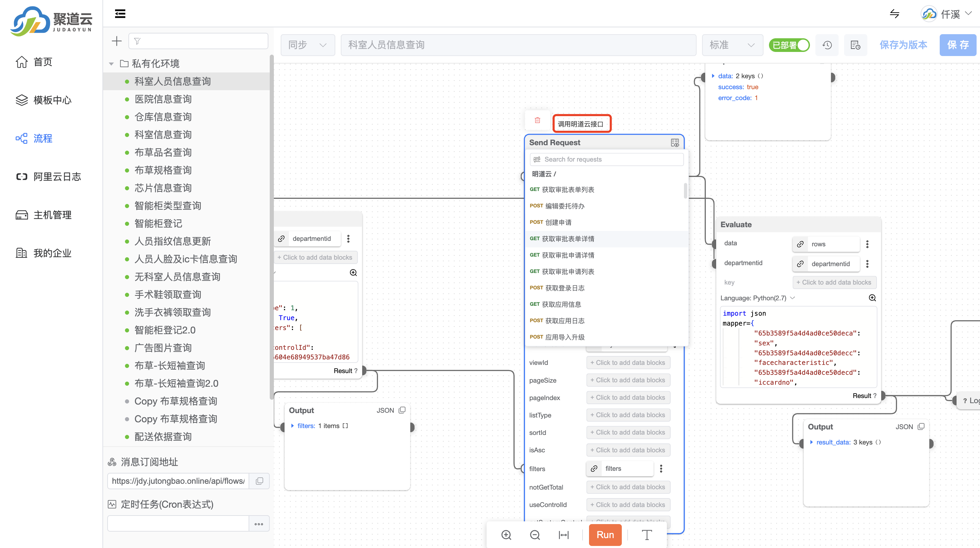Expand left node code editor magnifier icon
The height and width of the screenshot is (548, 980).
coord(353,273)
